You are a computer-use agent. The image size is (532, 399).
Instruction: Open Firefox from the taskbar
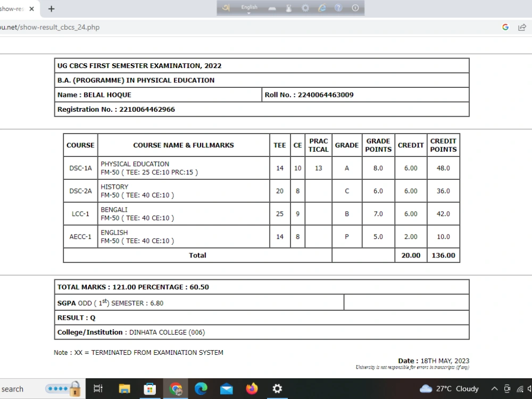(252, 388)
